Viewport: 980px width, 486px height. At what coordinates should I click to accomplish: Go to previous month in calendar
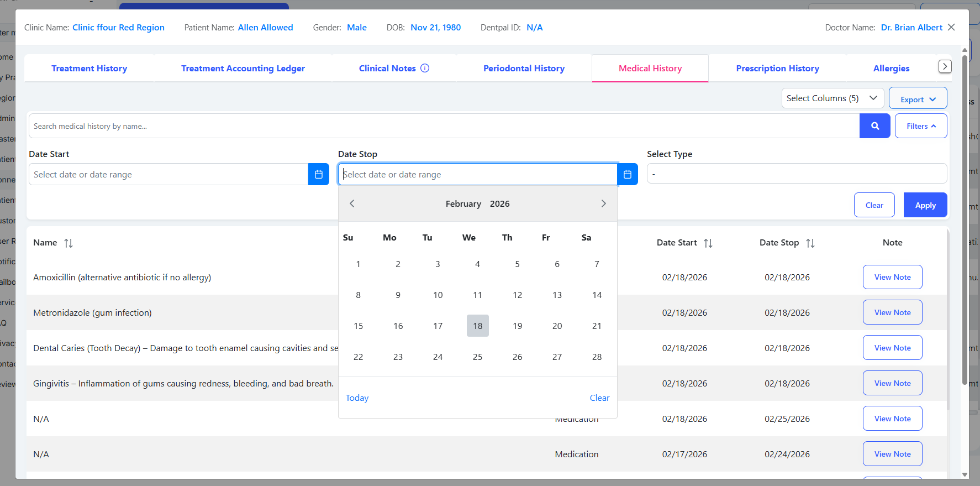[x=352, y=203]
